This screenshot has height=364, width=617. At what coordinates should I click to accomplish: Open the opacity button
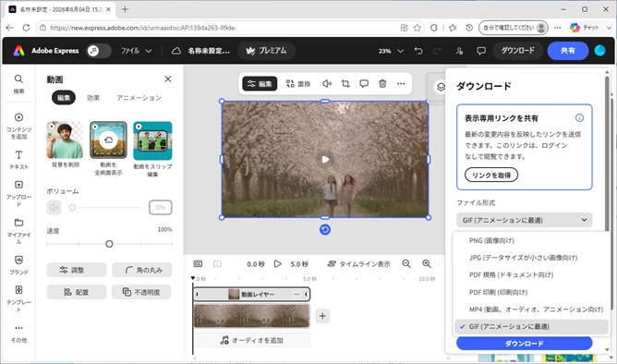coord(142,292)
